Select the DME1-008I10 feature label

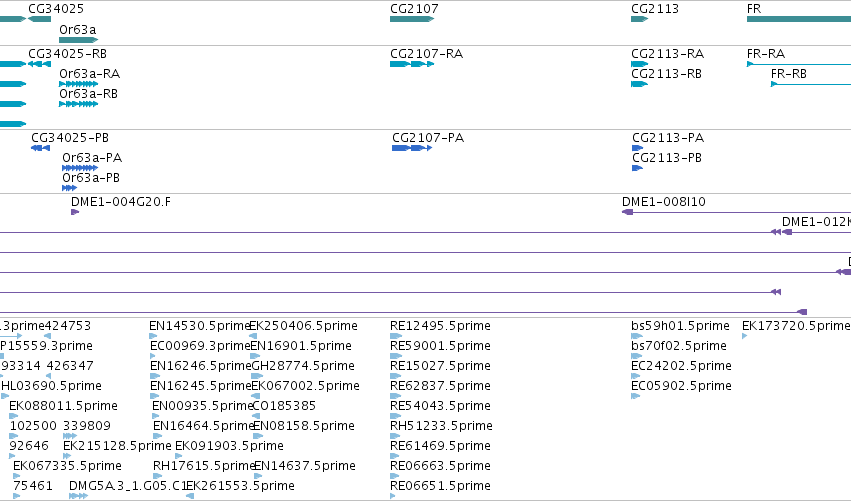point(664,202)
